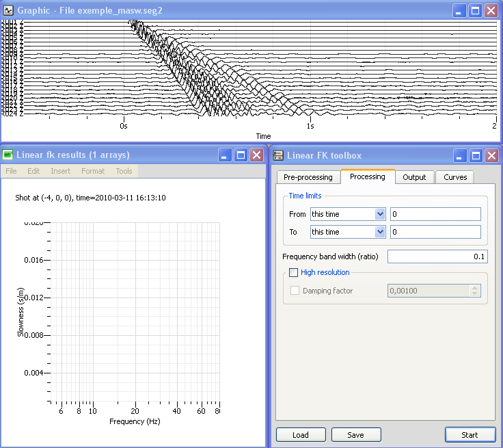Maximize the Graphic seismic file window
The width and height of the screenshot is (503, 448).
point(475,10)
